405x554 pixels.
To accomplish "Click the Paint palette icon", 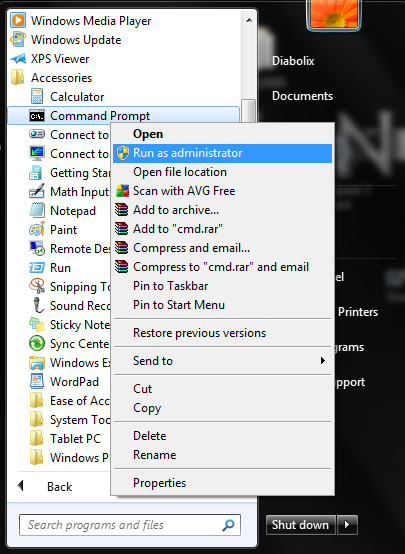I will point(37,230).
